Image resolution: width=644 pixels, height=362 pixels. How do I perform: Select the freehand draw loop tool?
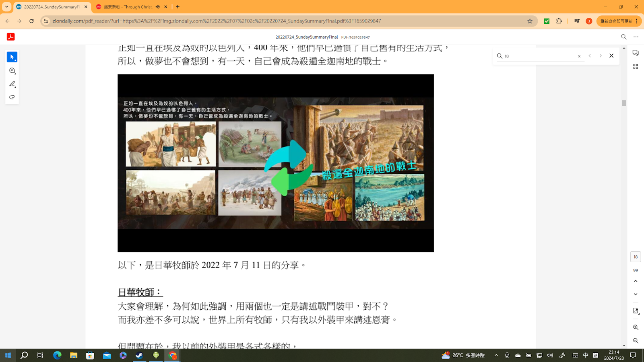click(x=12, y=97)
